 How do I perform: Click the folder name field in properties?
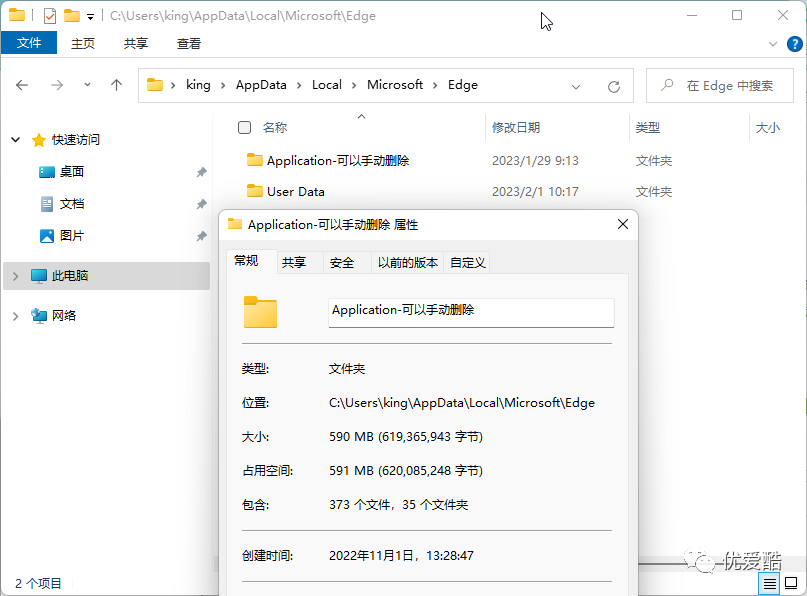tap(471, 312)
